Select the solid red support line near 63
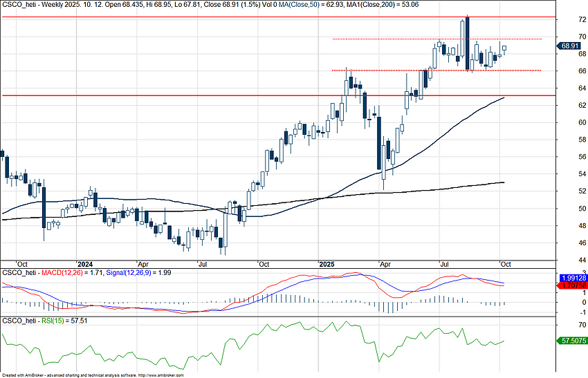This screenshot has height=378, width=588. pyautogui.click(x=208, y=95)
